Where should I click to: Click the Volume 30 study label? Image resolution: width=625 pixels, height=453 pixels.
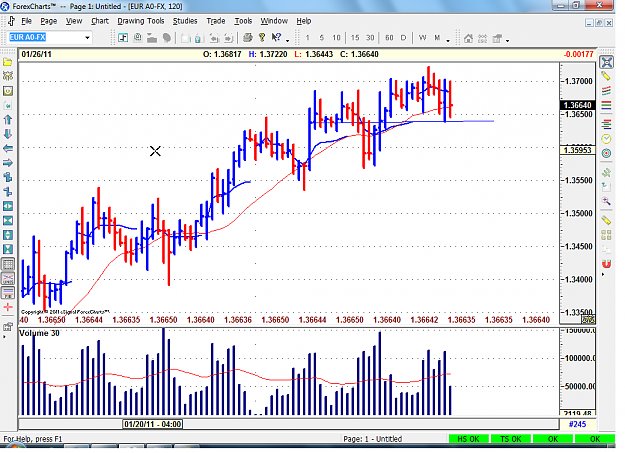pyautogui.click(x=39, y=333)
